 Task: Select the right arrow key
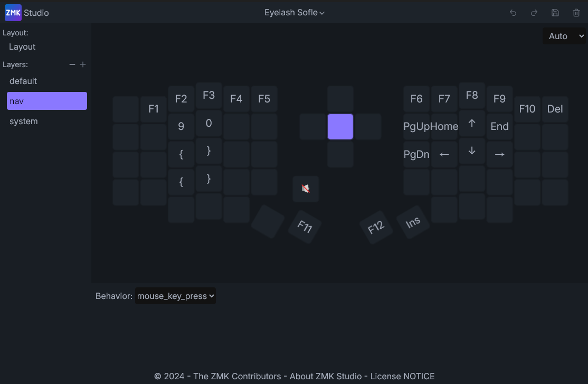click(499, 154)
